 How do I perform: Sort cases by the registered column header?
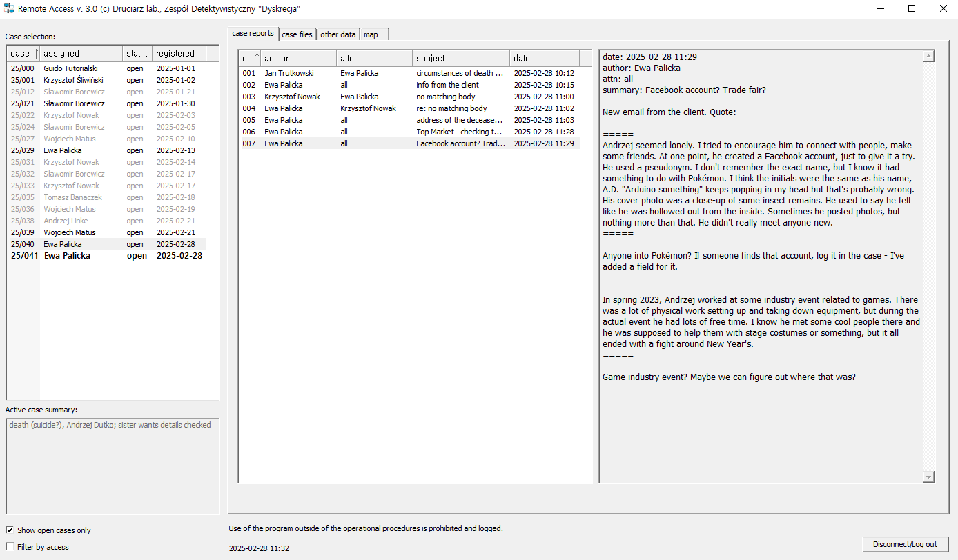(x=179, y=54)
